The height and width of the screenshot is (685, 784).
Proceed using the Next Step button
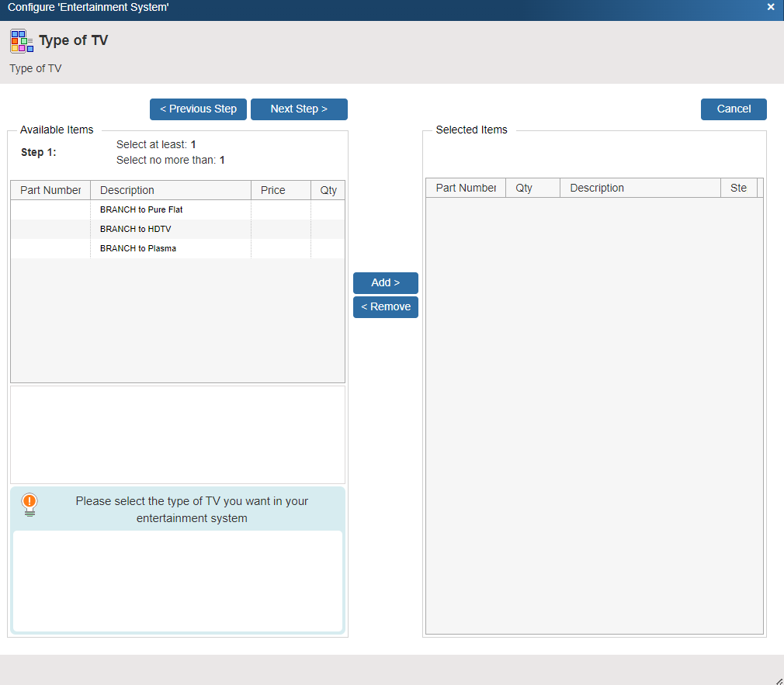299,109
